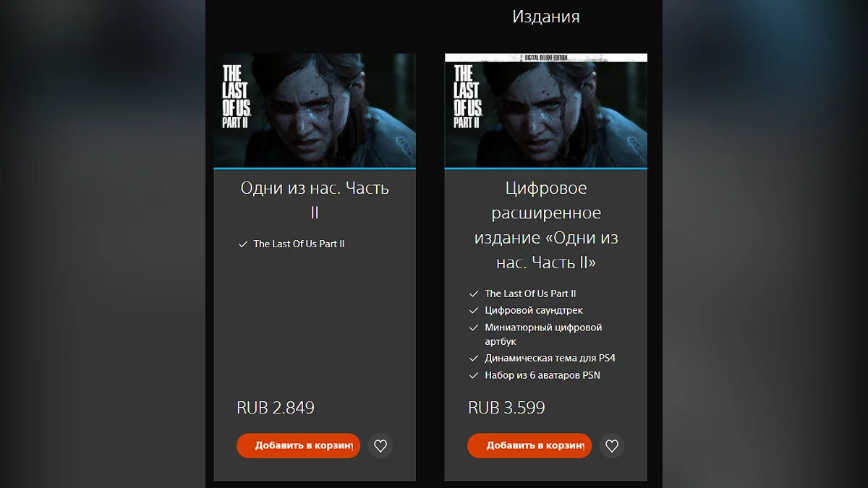The image size is (868, 488).
Task: Click the RUB 2.849 price label
Action: coord(276,408)
